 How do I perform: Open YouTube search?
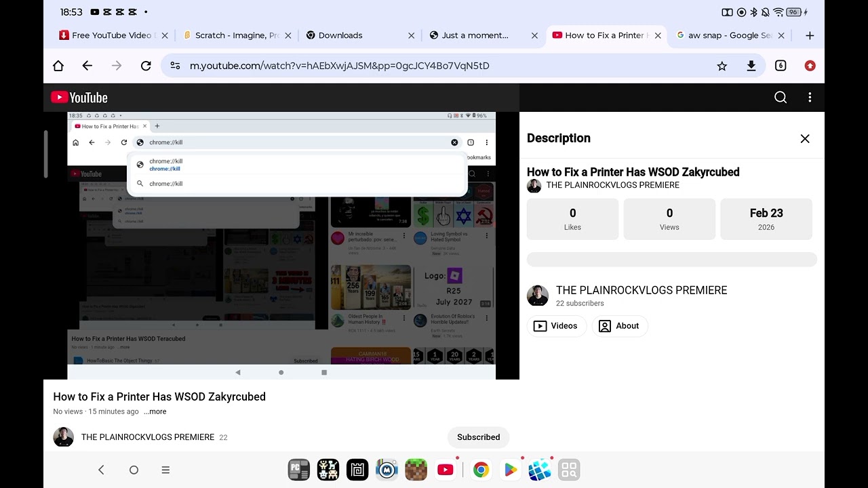coord(781,98)
